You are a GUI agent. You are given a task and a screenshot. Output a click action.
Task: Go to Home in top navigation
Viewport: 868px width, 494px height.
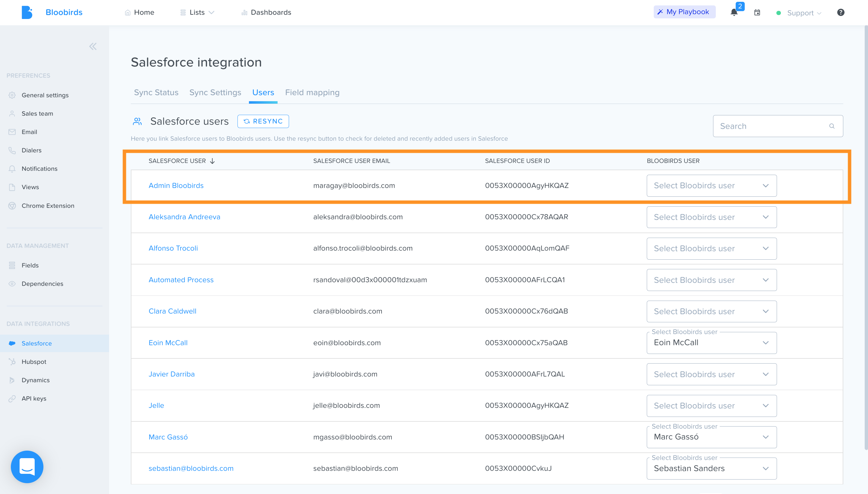pos(140,13)
